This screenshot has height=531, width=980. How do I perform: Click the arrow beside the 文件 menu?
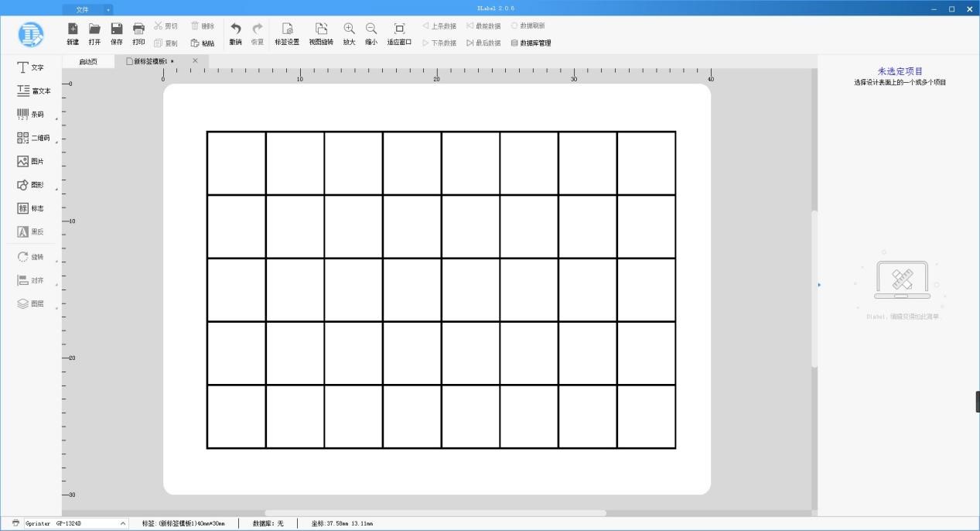tap(108, 9)
